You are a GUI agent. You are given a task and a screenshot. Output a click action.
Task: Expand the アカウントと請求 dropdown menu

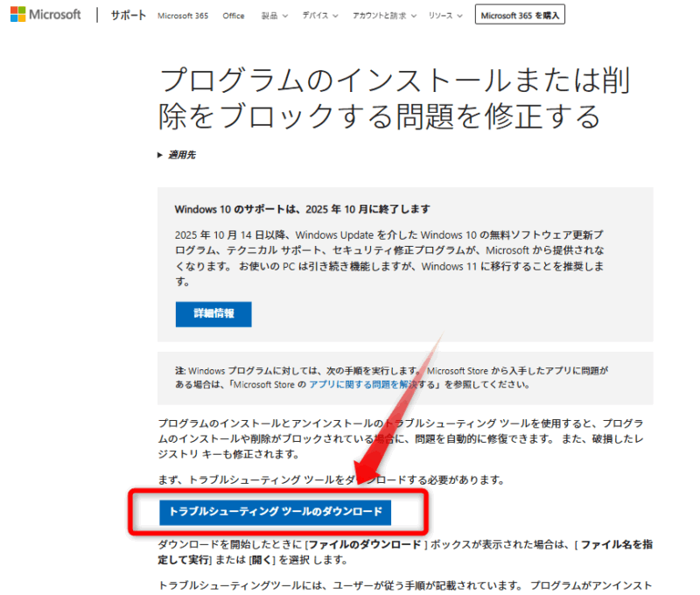tap(384, 16)
